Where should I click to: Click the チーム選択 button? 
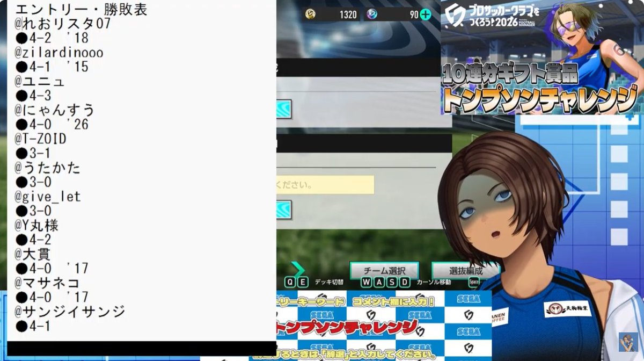pos(383,270)
